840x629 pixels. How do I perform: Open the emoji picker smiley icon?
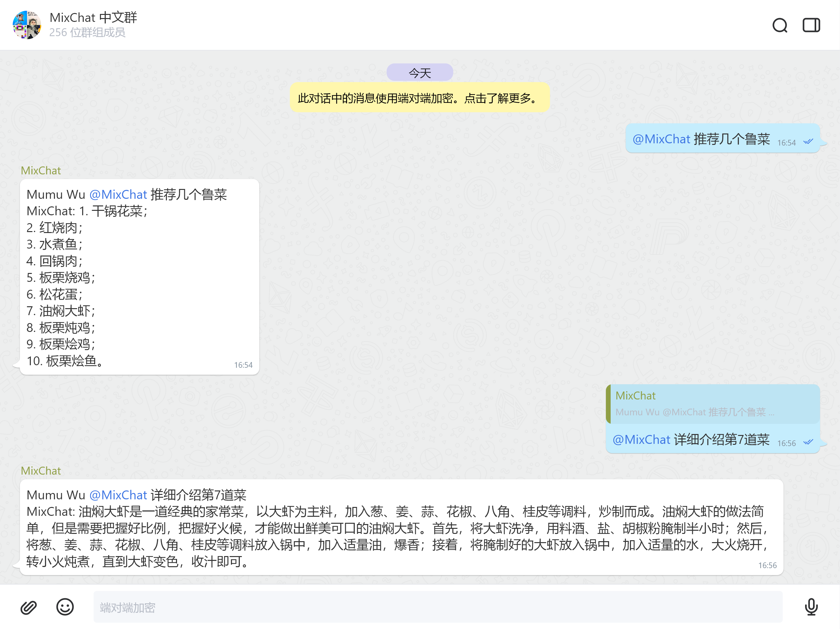65,606
